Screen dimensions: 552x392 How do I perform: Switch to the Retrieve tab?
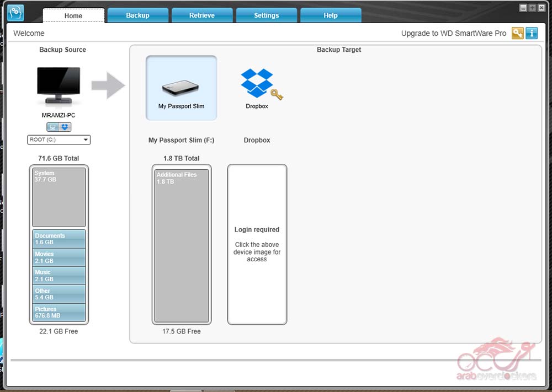(x=202, y=15)
